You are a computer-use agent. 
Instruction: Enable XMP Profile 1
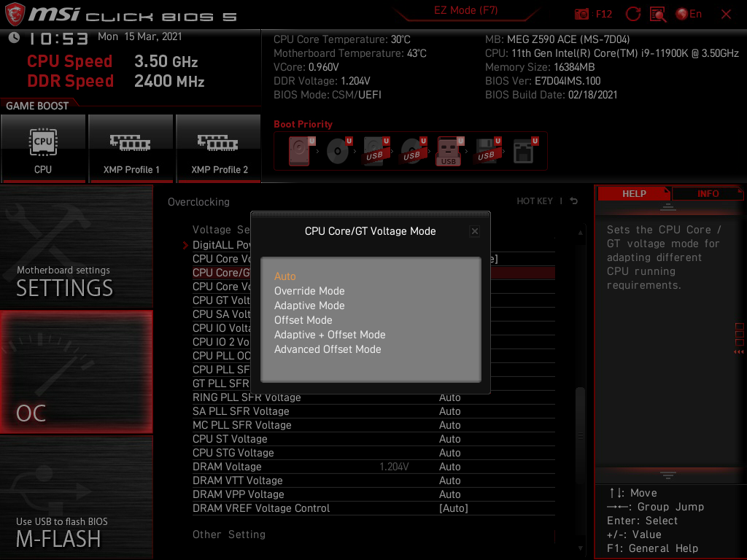[131, 149]
